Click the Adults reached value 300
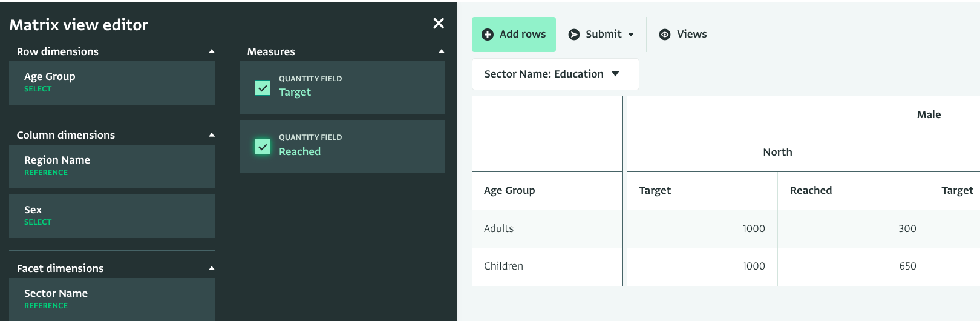980x321 pixels. pos(907,228)
